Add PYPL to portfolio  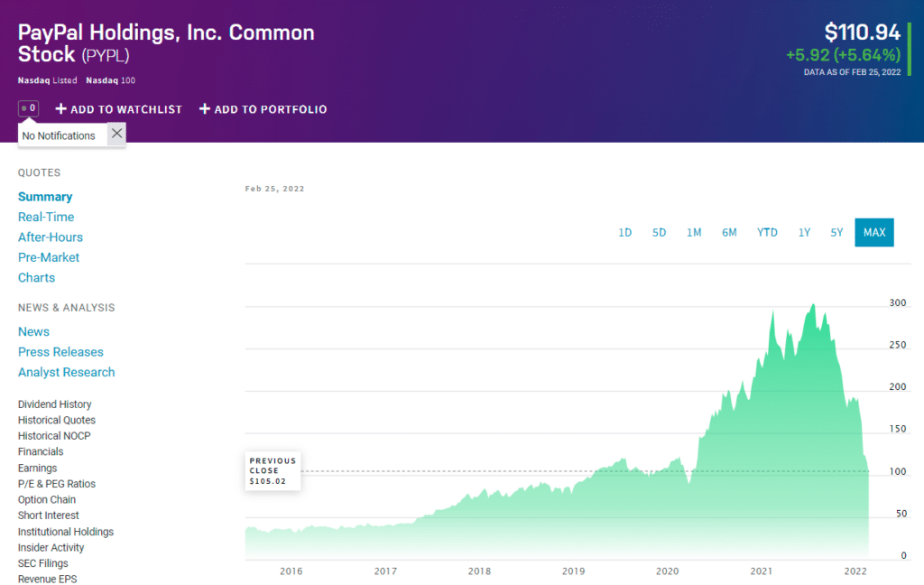263,109
